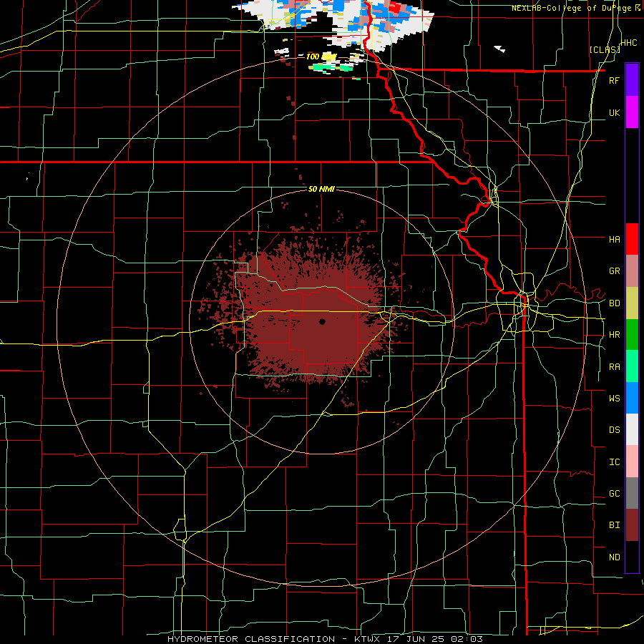Click the RF legend label text
Screen dimensions: 644x644
coord(614,80)
